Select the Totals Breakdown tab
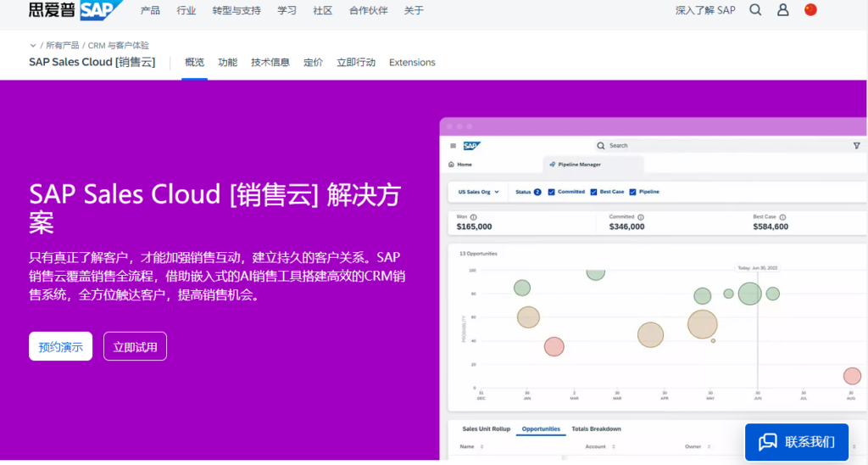The width and height of the screenshot is (868, 465). click(596, 429)
